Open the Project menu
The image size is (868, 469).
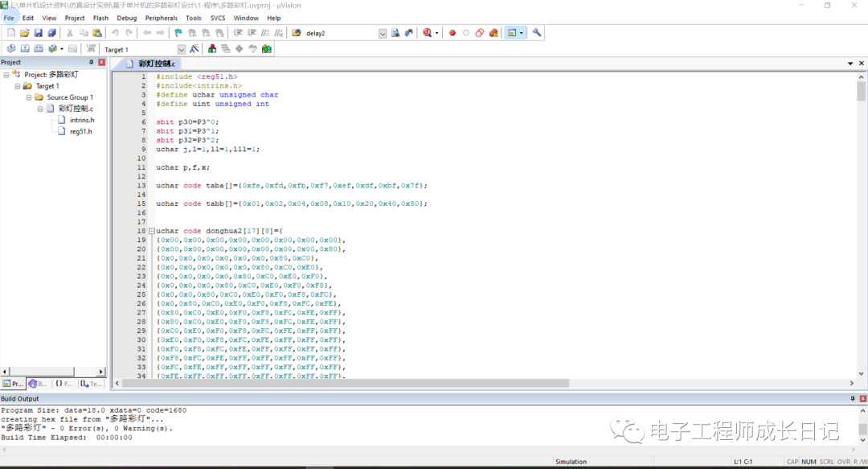point(75,19)
